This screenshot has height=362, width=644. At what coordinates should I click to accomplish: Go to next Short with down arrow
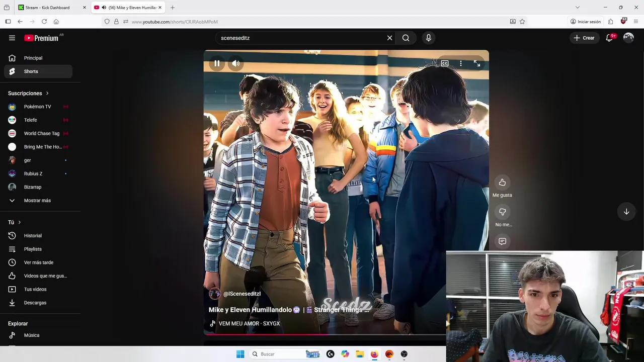pyautogui.click(x=626, y=212)
